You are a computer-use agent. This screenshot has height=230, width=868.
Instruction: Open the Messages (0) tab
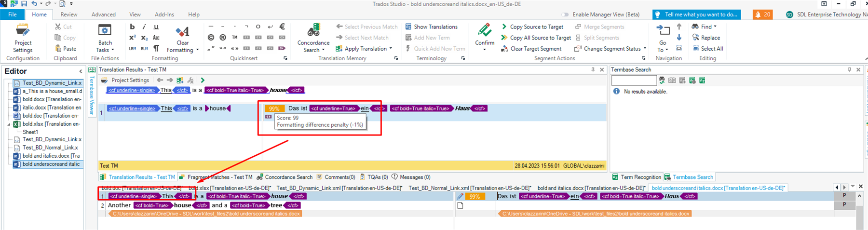tap(411, 177)
